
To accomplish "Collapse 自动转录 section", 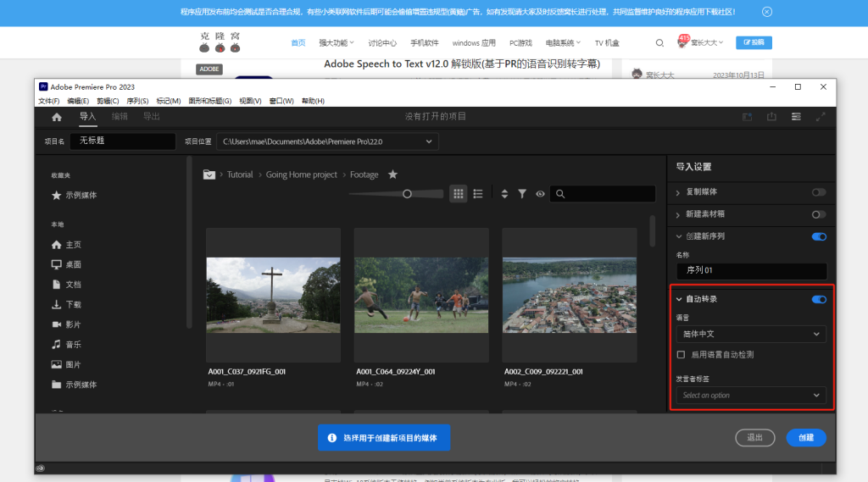I will point(679,299).
